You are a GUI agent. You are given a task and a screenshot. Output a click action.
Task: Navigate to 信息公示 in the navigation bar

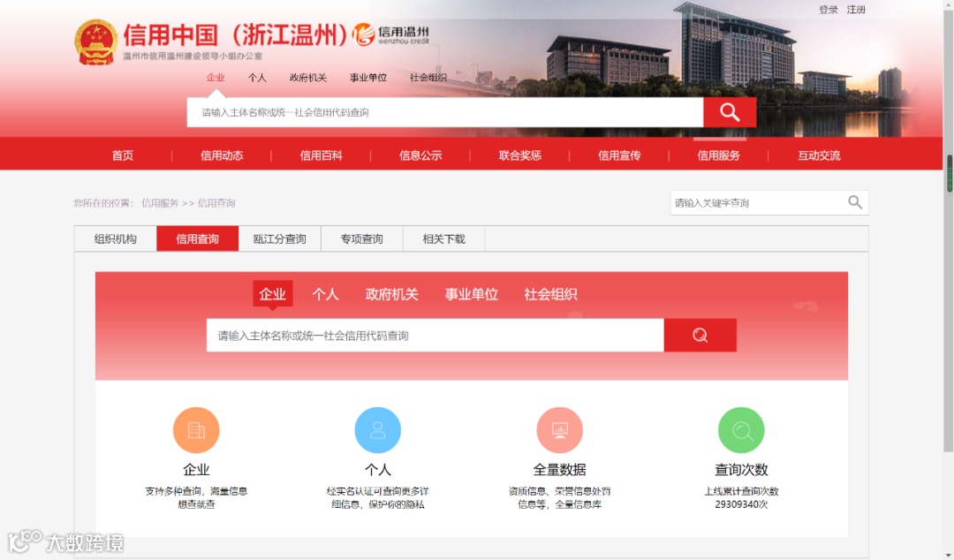[420, 155]
